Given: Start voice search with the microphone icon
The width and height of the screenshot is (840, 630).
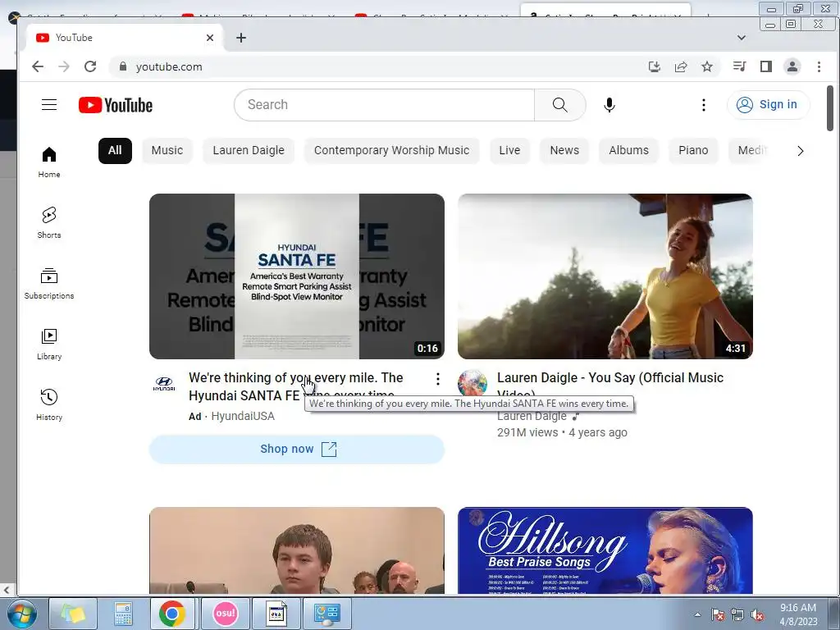Looking at the screenshot, I should (609, 105).
